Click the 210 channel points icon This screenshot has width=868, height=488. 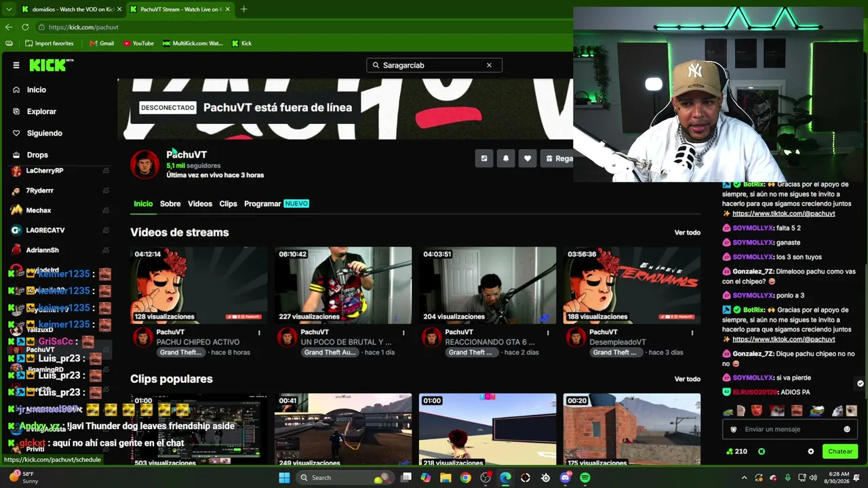tap(736, 451)
